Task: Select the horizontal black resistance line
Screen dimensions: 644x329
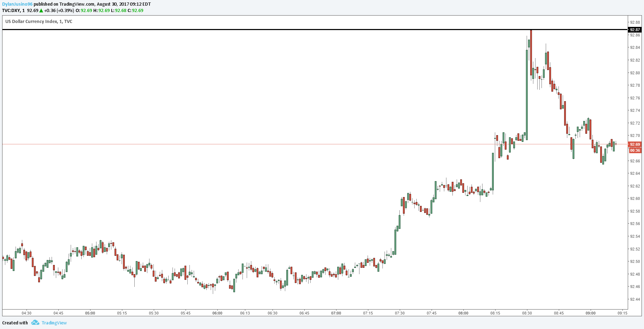Action: pyautogui.click(x=315, y=30)
